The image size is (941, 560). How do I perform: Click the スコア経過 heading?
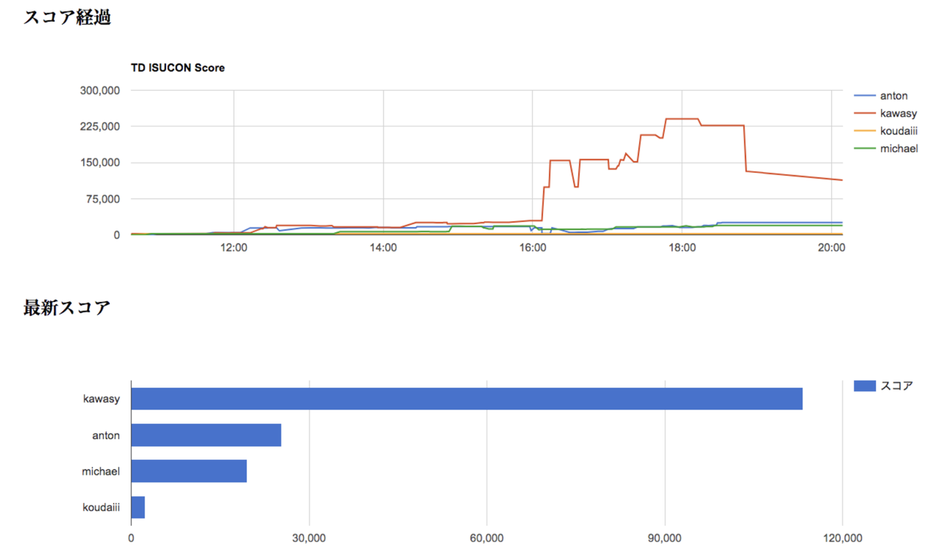67,17
